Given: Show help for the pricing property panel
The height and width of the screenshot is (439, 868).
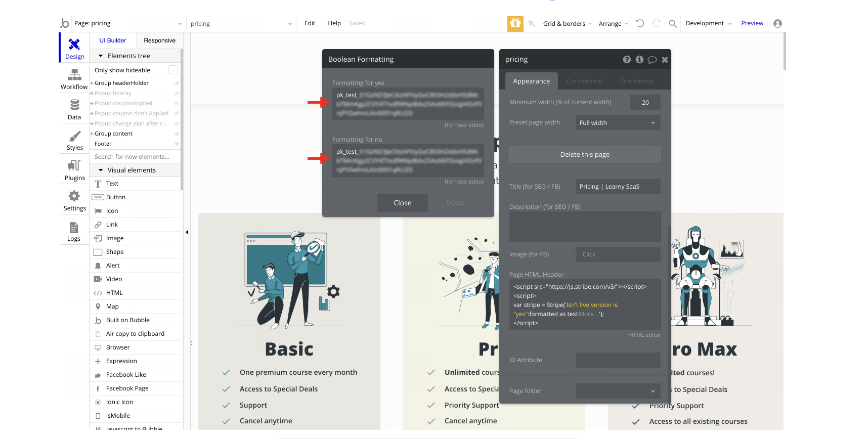Looking at the screenshot, I should click(x=627, y=60).
